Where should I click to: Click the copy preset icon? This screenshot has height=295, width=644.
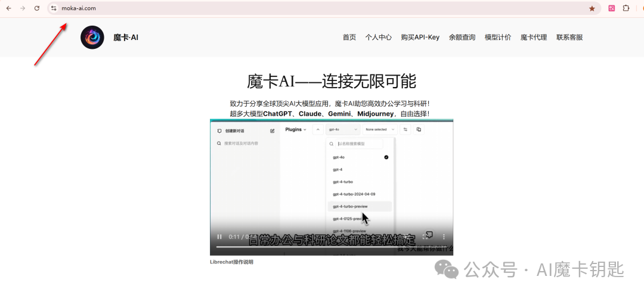coord(419,129)
